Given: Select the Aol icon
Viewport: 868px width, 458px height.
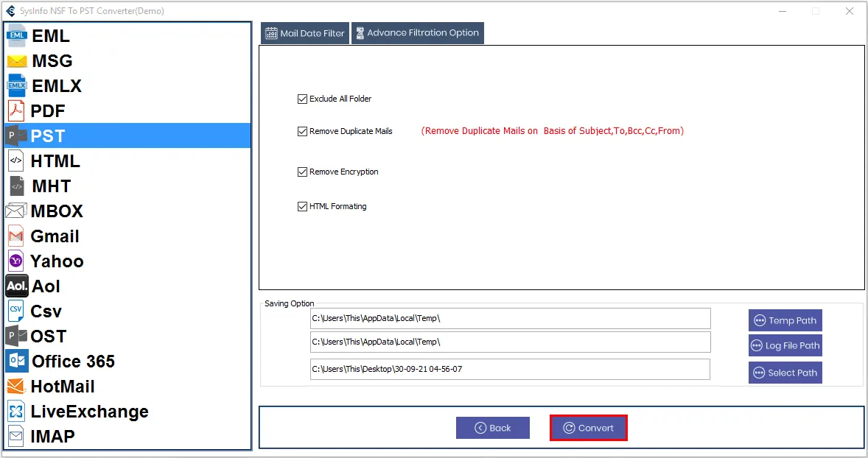Looking at the screenshot, I should [x=17, y=286].
